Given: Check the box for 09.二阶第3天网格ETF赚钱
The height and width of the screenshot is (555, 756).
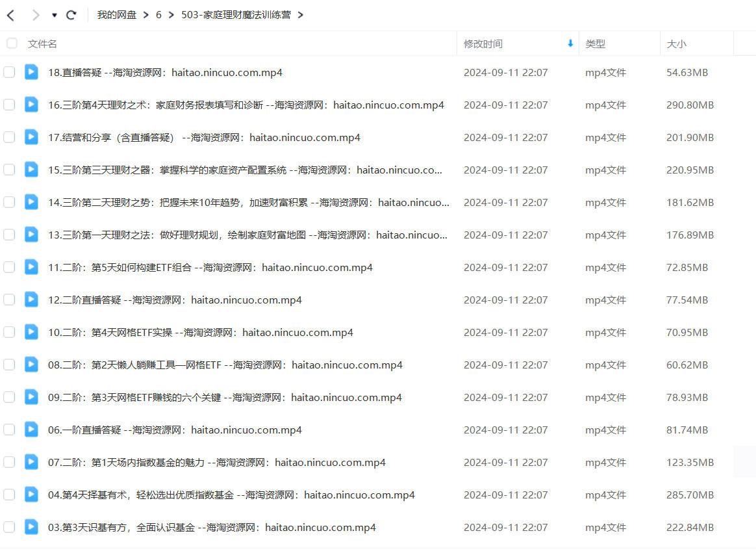Looking at the screenshot, I should [9, 397].
